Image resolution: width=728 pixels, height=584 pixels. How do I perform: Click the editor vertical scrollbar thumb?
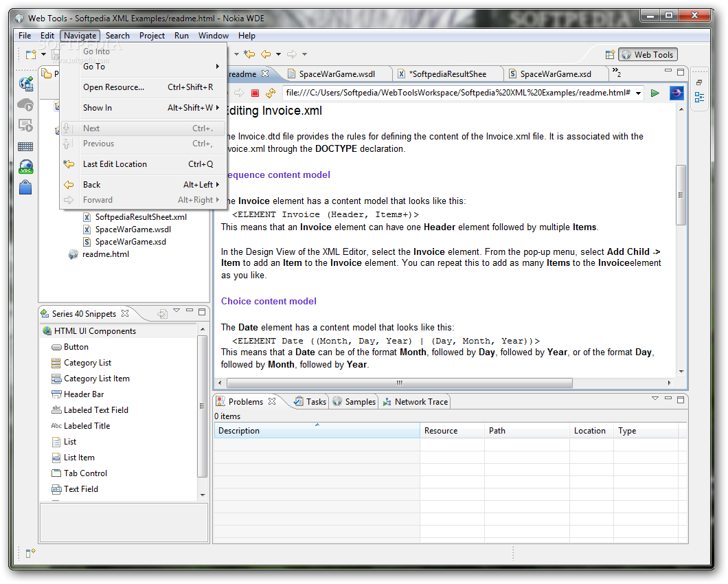[x=681, y=195]
